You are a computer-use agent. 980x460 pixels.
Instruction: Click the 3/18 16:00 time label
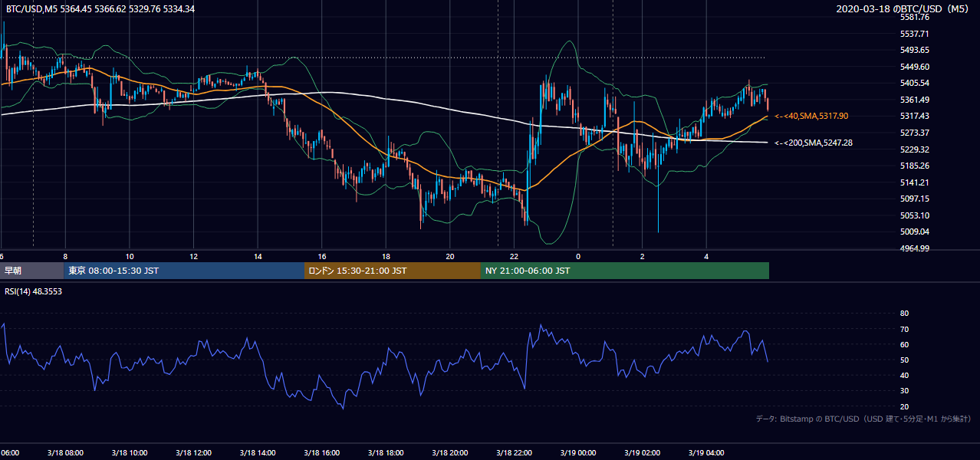(x=322, y=452)
